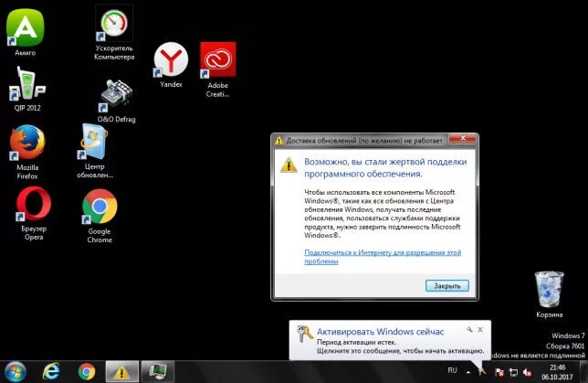Click Закрыть button in the dialog
The height and width of the screenshot is (383, 588).
447,286
